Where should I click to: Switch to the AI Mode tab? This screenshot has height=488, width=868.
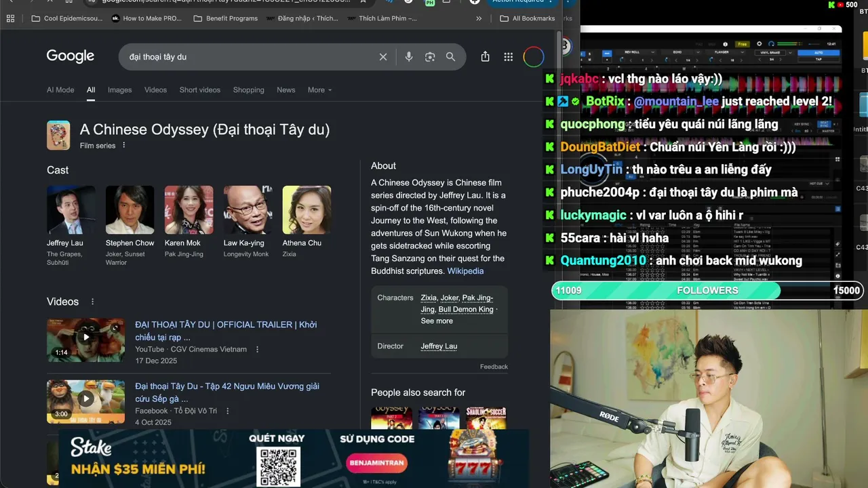click(60, 90)
